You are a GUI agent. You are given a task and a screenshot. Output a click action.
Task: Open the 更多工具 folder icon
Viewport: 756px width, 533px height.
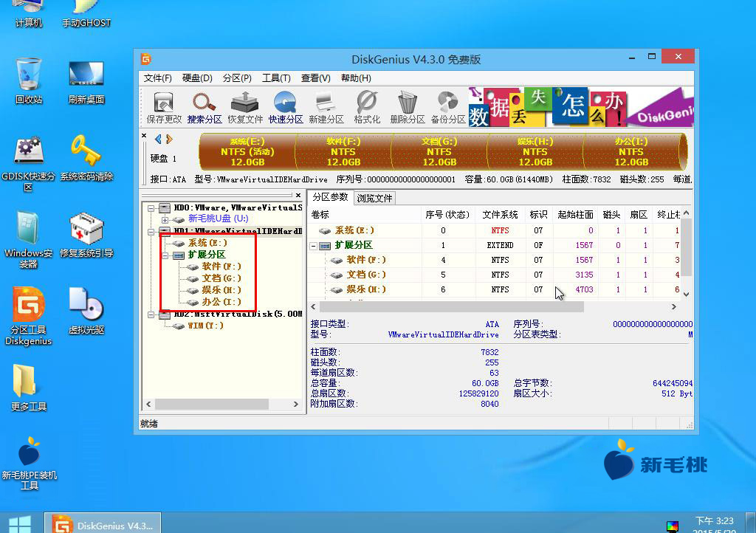point(29,388)
